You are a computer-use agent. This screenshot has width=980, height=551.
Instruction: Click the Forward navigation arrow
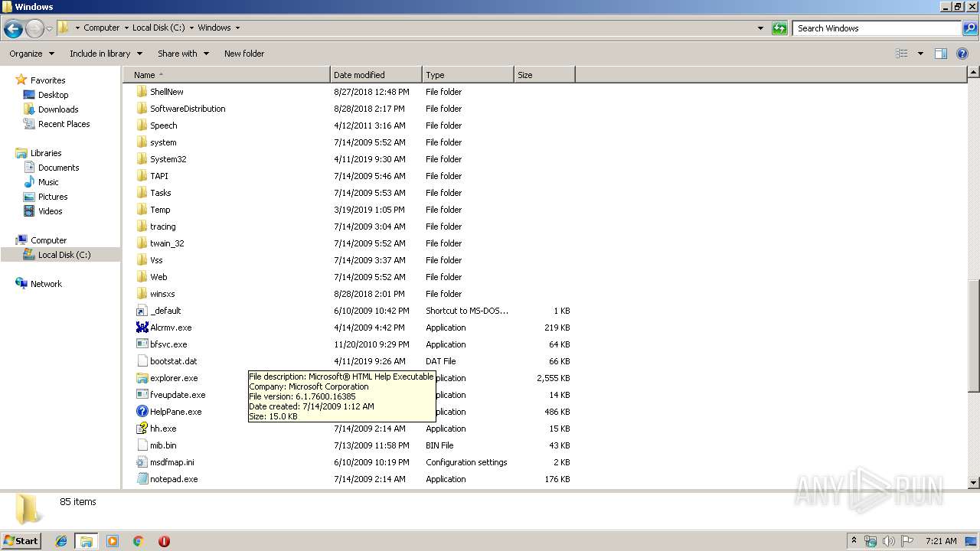[x=34, y=29]
